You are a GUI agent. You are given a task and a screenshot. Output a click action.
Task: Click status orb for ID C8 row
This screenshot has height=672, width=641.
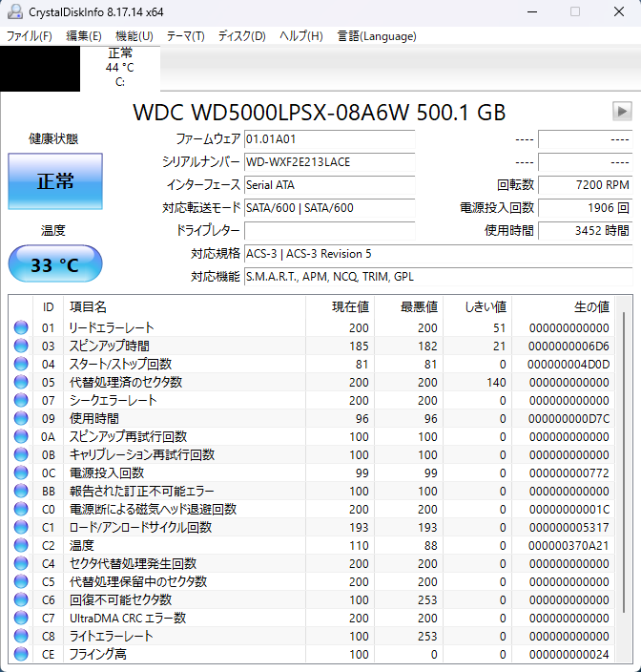(21, 636)
